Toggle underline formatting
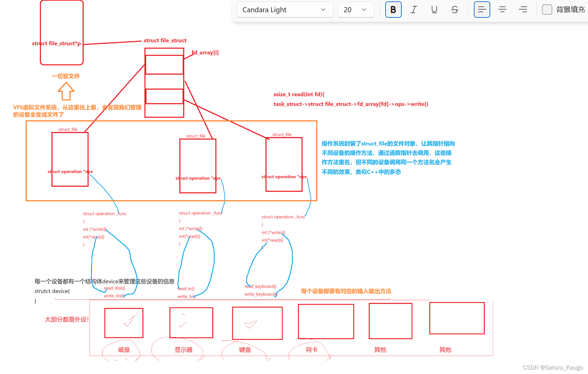The image size is (588, 374). click(x=434, y=10)
